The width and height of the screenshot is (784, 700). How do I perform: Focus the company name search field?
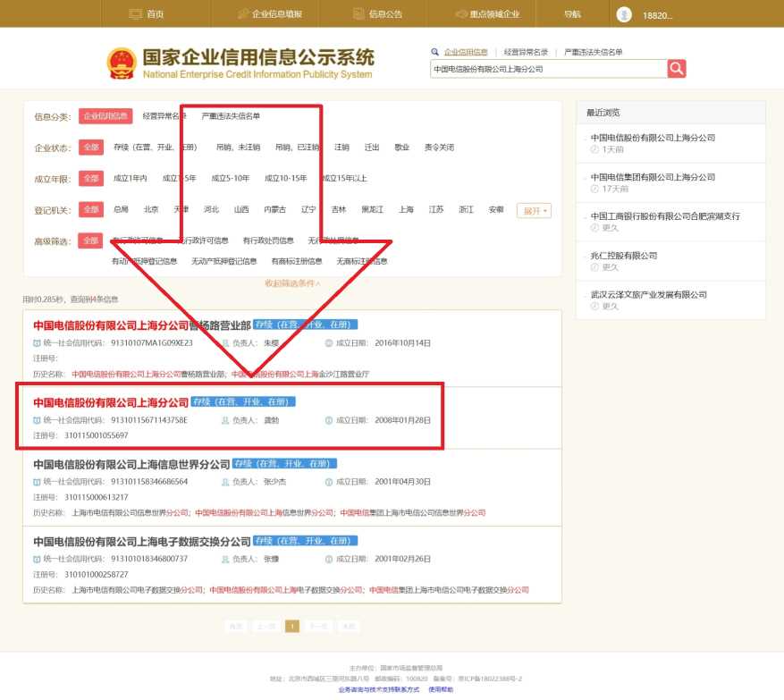click(549, 69)
